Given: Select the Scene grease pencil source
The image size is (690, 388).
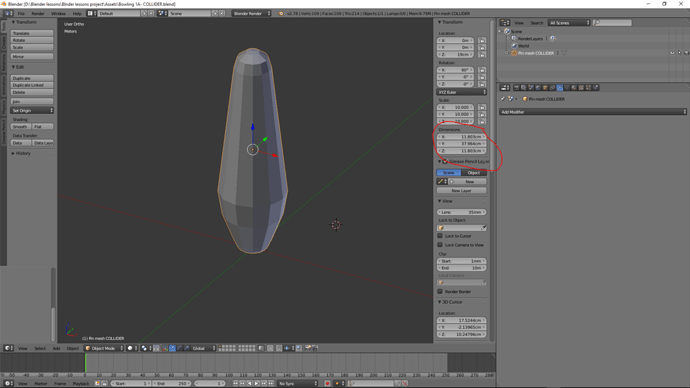Looking at the screenshot, I should pyautogui.click(x=449, y=172).
